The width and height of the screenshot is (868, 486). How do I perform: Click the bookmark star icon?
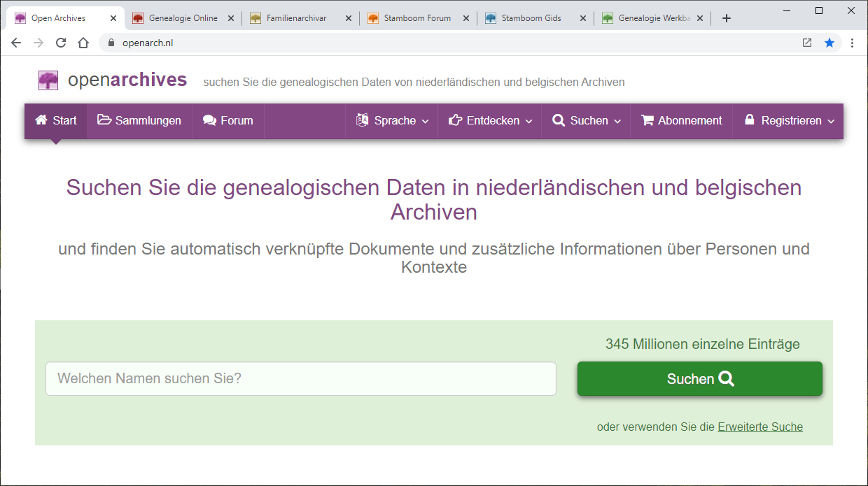(829, 43)
